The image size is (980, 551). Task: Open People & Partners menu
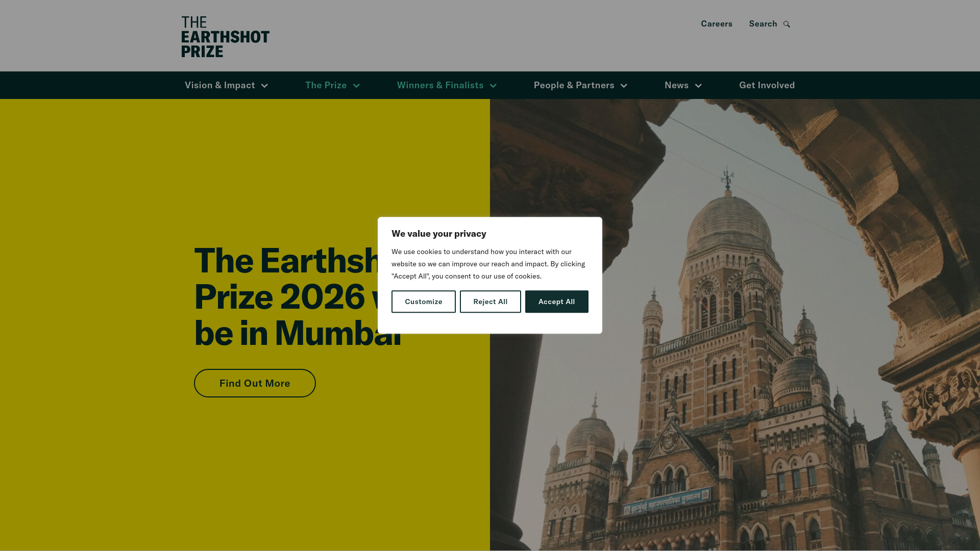[574, 85]
